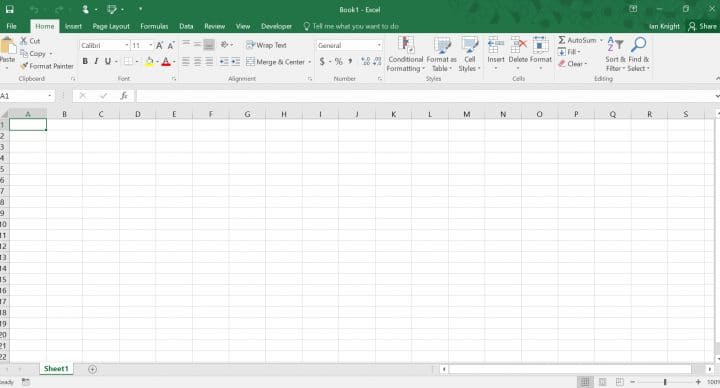Image resolution: width=720 pixels, height=388 pixels.
Task: Align text to the left
Action: [x=186, y=61]
